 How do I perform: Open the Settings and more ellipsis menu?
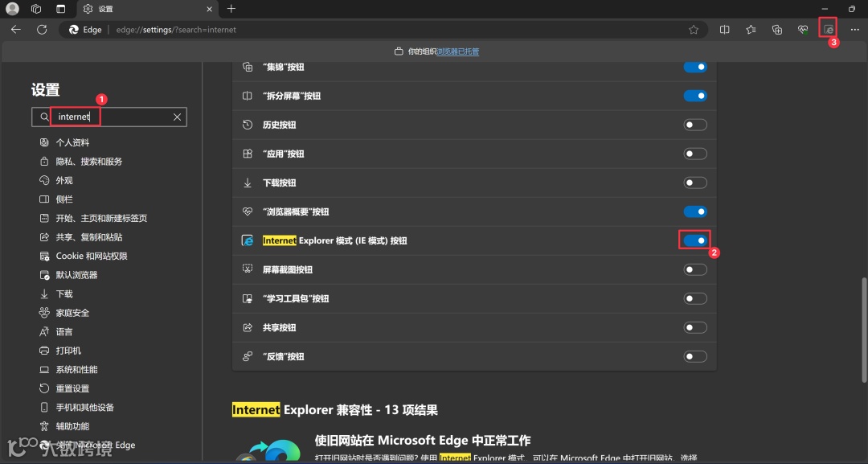[854, 30]
